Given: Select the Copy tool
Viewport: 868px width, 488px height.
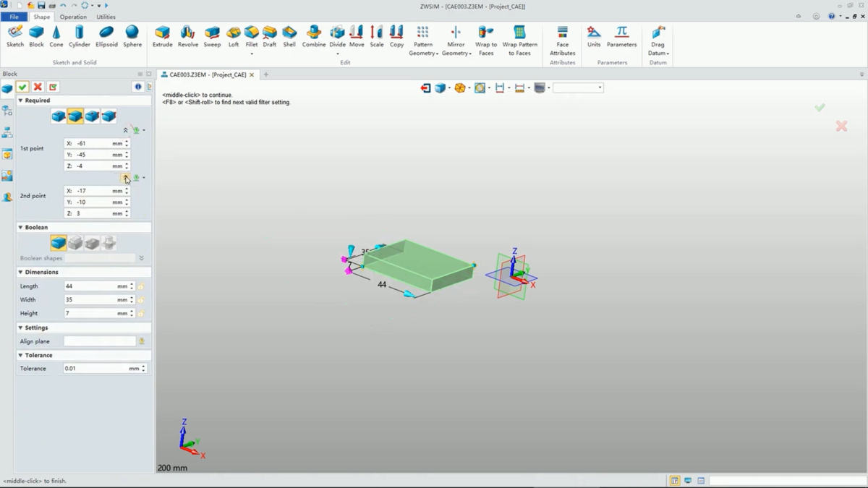Looking at the screenshot, I should pos(396,36).
